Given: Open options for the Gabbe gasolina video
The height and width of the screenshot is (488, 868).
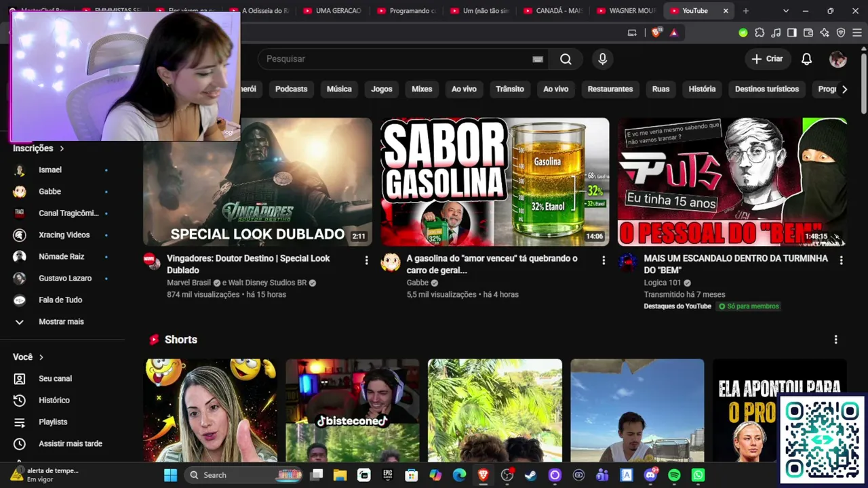Looking at the screenshot, I should point(604,260).
